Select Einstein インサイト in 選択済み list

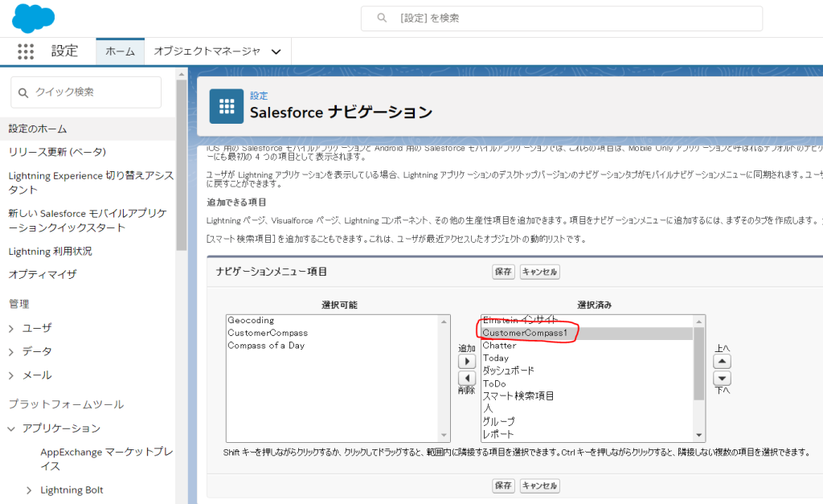pos(520,320)
